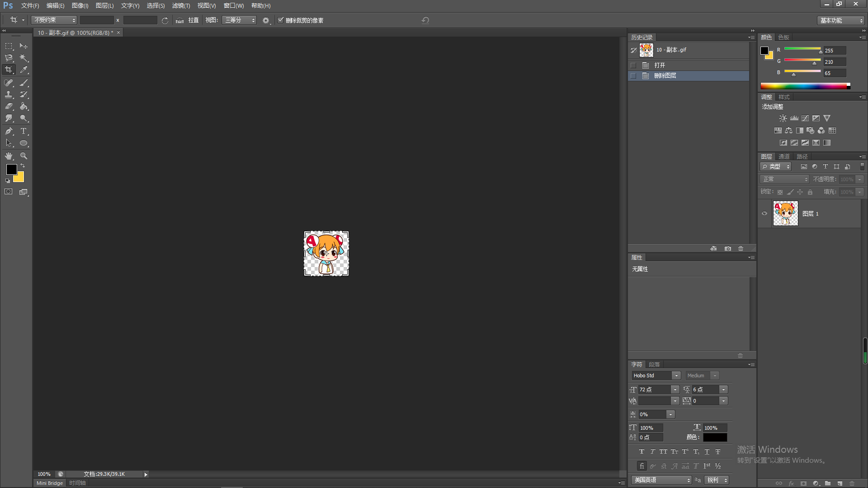The image size is (868, 488).
Task: Toggle Strikethrough text style
Action: 718,451
